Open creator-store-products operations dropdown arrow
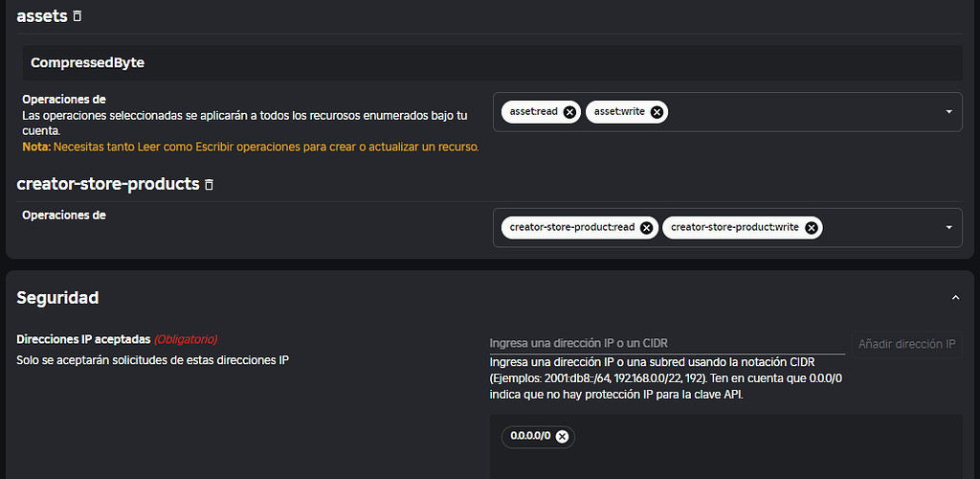Image resolution: width=980 pixels, height=479 pixels. (x=948, y=228)
